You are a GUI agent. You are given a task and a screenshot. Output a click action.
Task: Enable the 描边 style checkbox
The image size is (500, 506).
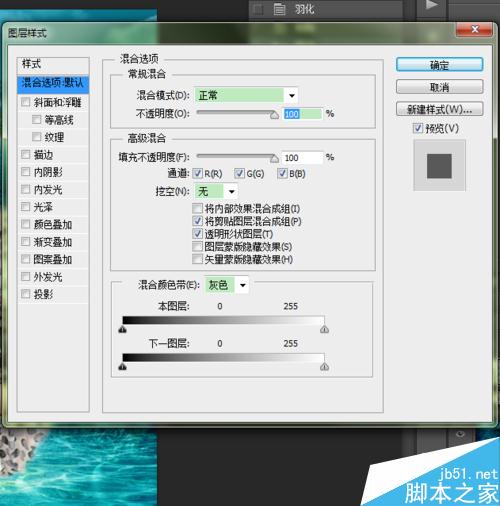pos(26,154)
